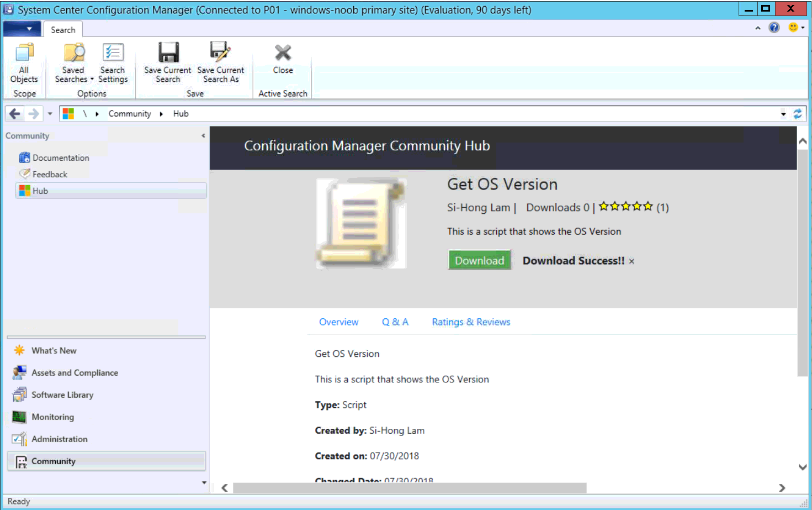The width and height of the screenshot is (812, 510).
Task: Click Save Current Search As icon
Action: (x=220, y=52)
